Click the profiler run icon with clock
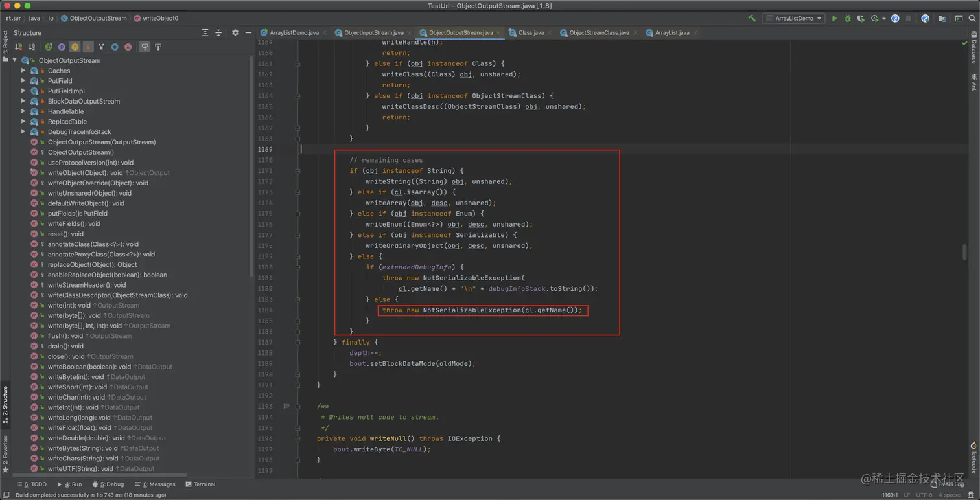Screen dimensions: 980x500 click(874, 19)
